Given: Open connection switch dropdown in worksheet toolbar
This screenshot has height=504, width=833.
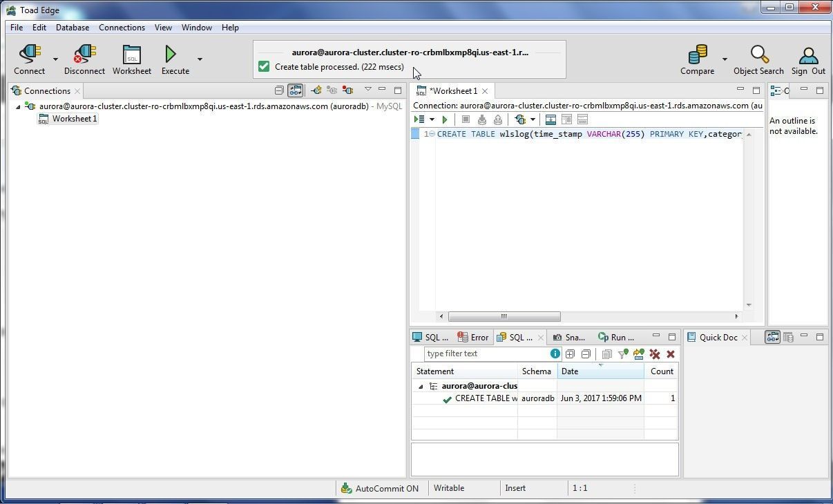Looking at the screenshot, I should coord(533,119).
